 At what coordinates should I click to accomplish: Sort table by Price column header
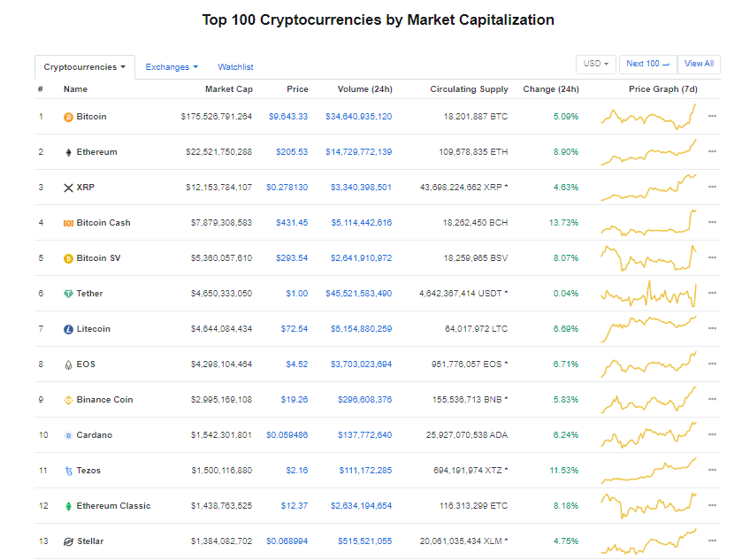coord(297,89)
